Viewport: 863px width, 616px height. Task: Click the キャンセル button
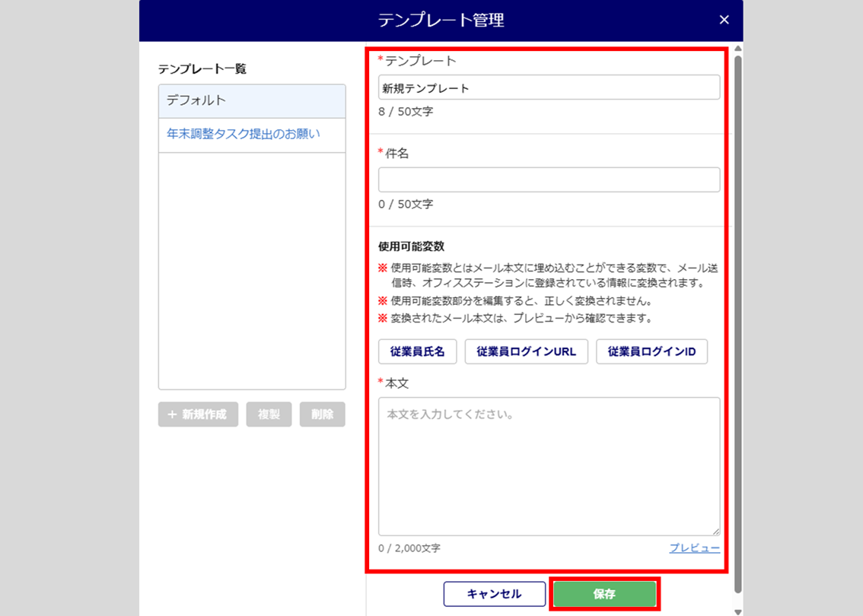pos(494,594)
